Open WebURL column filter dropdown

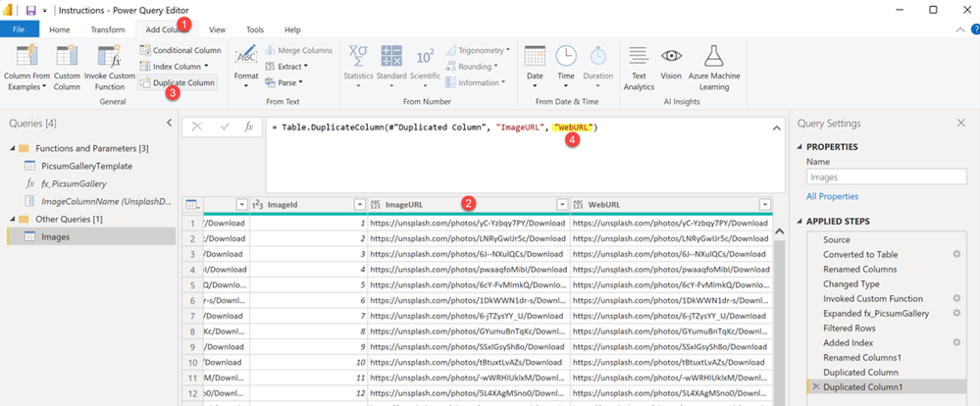pyautogui.click(x=765, y=204)
